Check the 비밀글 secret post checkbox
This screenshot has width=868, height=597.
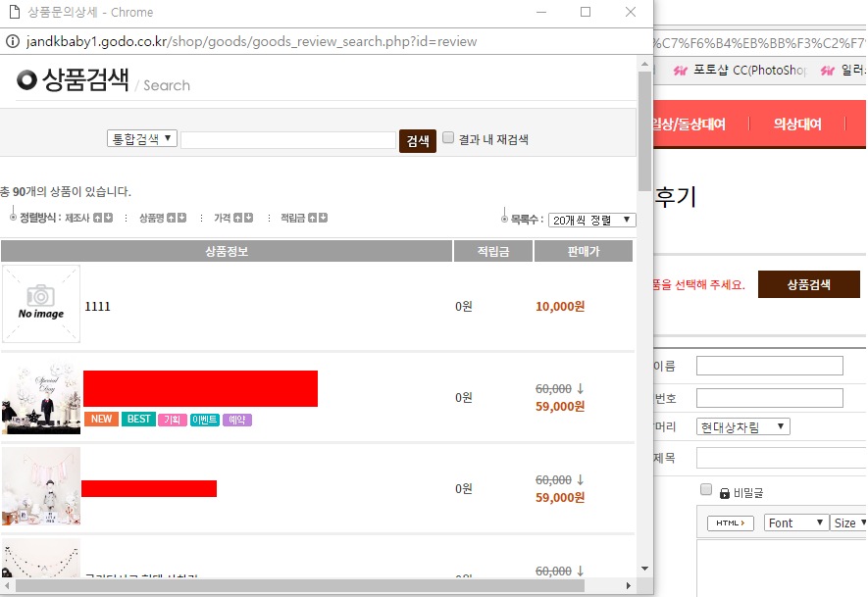(x=705, y=490)
